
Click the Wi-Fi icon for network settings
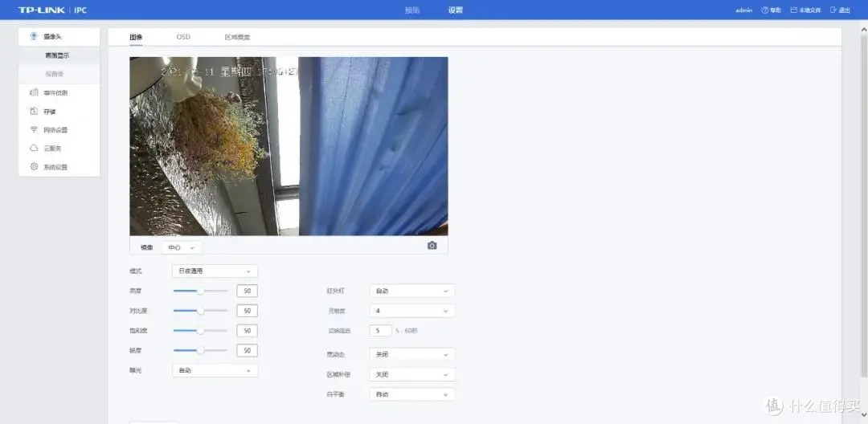[x=34, y=130]
